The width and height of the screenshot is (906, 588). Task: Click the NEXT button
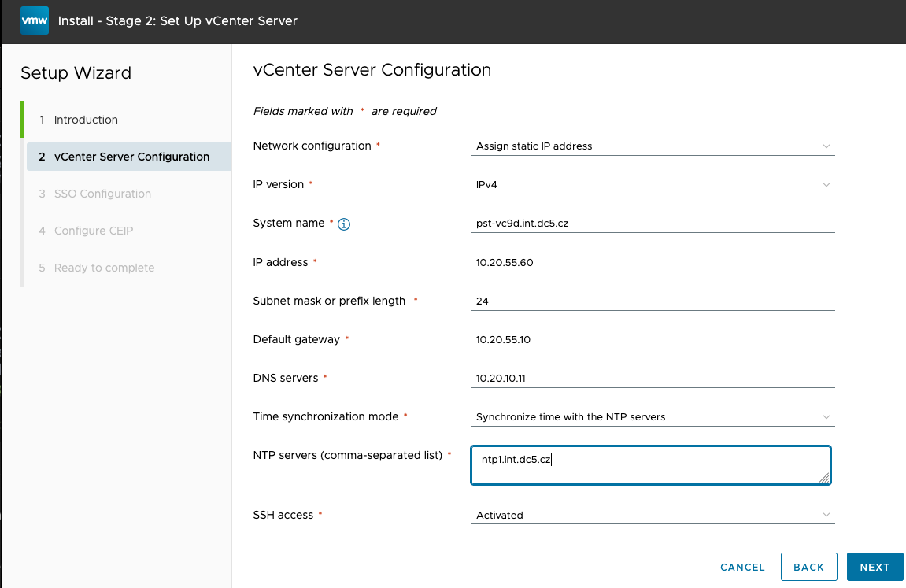(875, 568)
